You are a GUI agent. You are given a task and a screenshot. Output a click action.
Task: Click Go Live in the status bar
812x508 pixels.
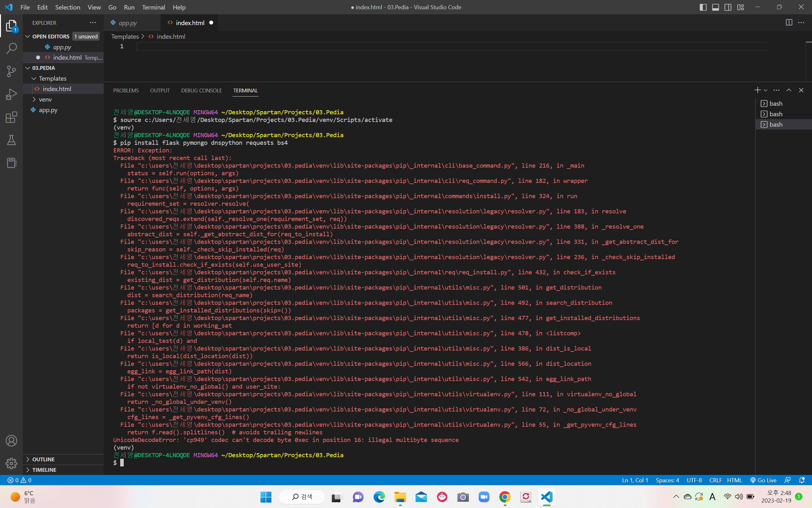tap(763, 480)
